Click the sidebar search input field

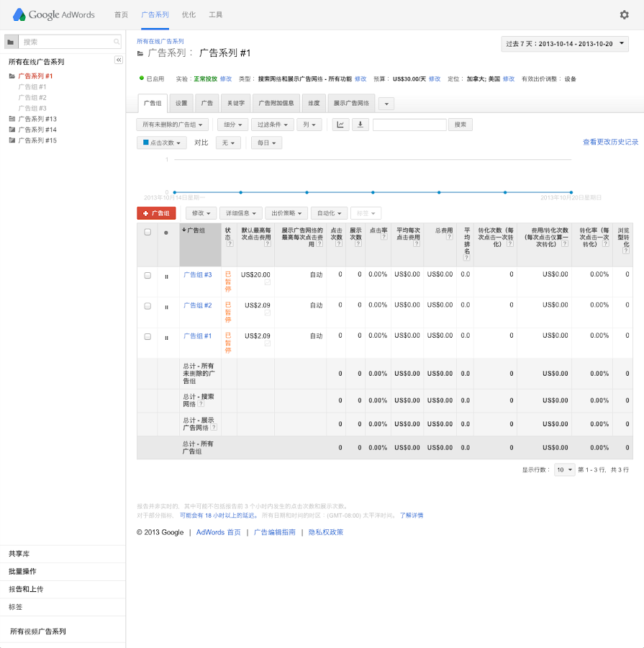[65, 42]
